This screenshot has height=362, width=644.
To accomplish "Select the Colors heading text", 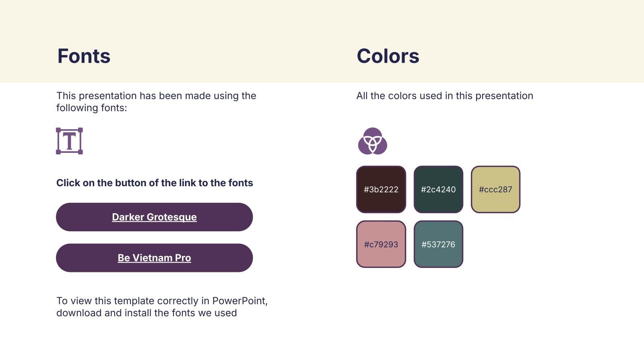I will (x=388, y=56).
